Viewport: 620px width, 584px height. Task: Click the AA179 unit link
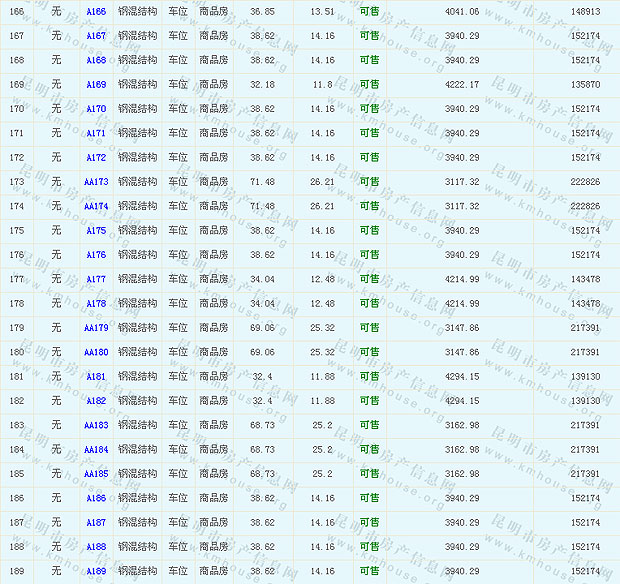click(96, 328)
